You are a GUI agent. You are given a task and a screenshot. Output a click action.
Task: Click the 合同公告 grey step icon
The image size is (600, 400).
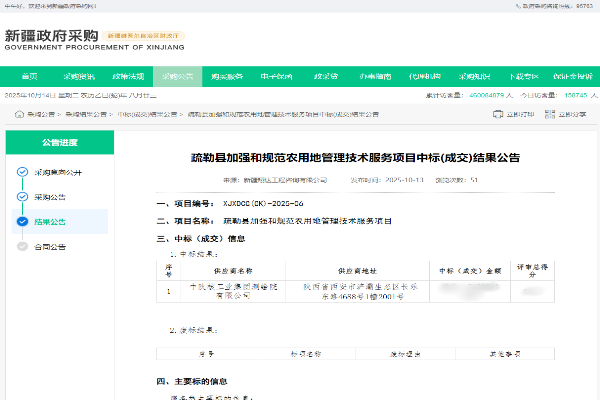22,246
